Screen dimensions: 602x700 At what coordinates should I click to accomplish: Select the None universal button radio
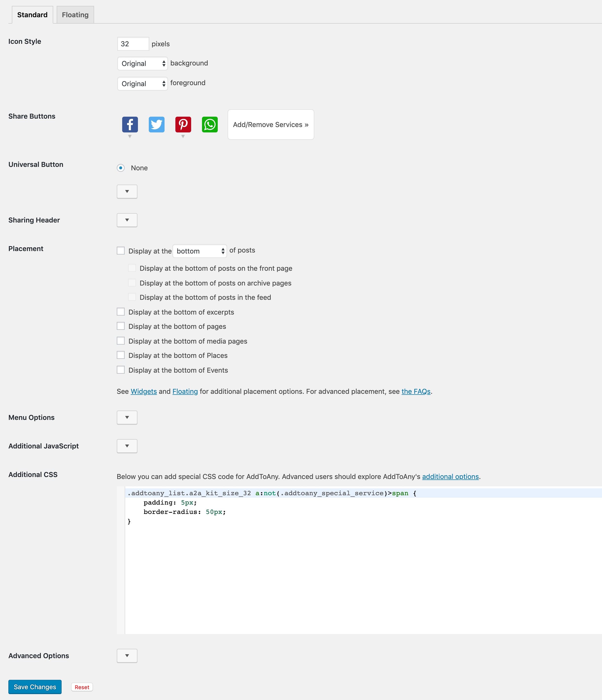tap(121, 168)
